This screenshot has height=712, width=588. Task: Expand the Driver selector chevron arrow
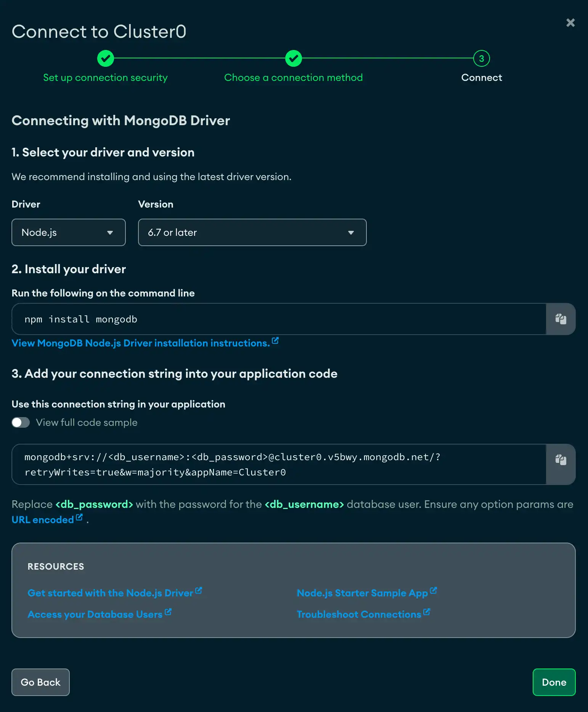pos(110,232)
